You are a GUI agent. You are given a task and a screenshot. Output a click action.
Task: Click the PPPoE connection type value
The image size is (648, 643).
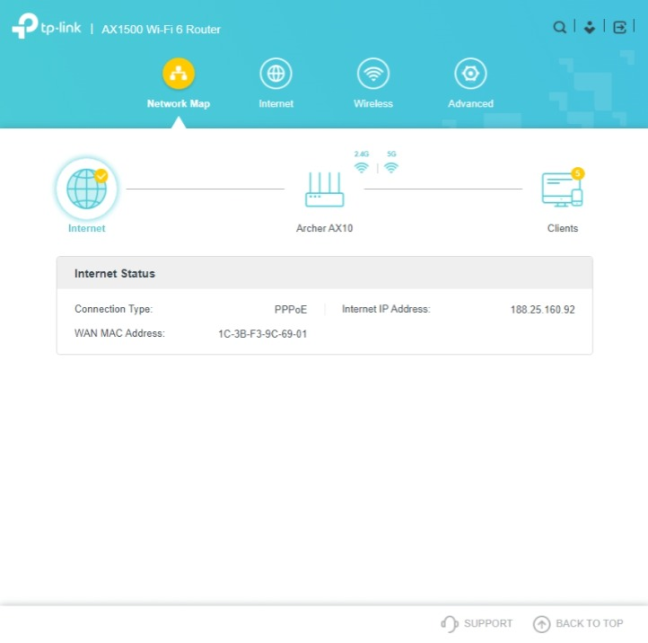click(x=291, y=310)
